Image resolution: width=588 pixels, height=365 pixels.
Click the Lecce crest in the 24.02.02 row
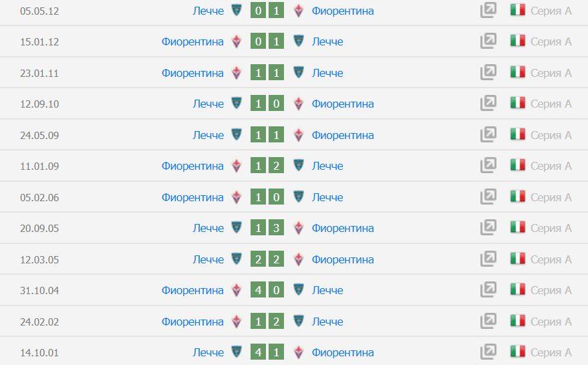point(299,321)
